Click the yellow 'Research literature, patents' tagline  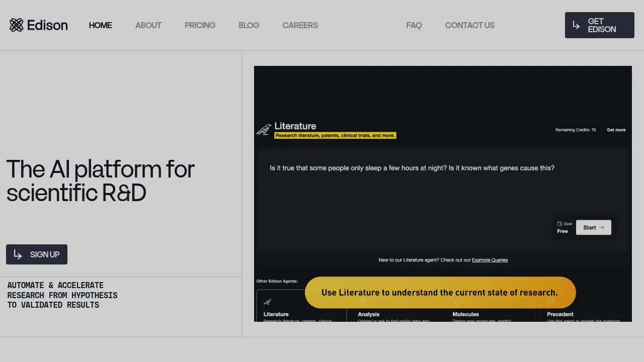pos(335,135)
